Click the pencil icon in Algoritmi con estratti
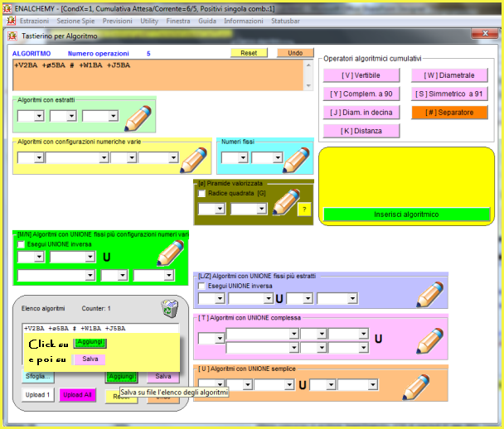 [x=138, y=118]
